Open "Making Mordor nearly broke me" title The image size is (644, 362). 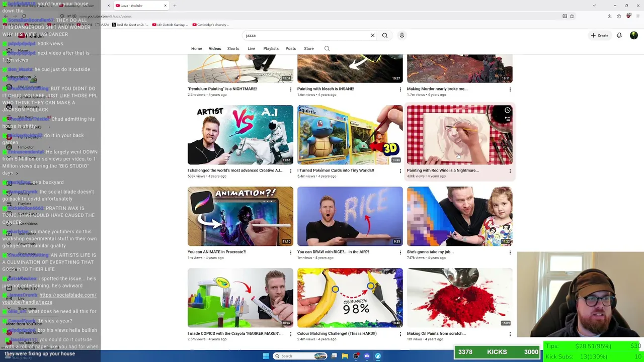(437, 89)
